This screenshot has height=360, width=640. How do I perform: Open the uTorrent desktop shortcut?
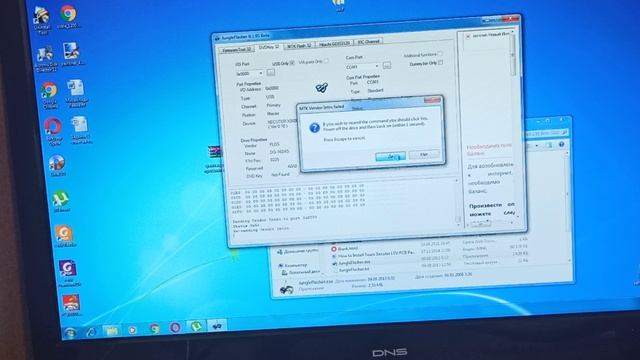(x=61, y=201)
